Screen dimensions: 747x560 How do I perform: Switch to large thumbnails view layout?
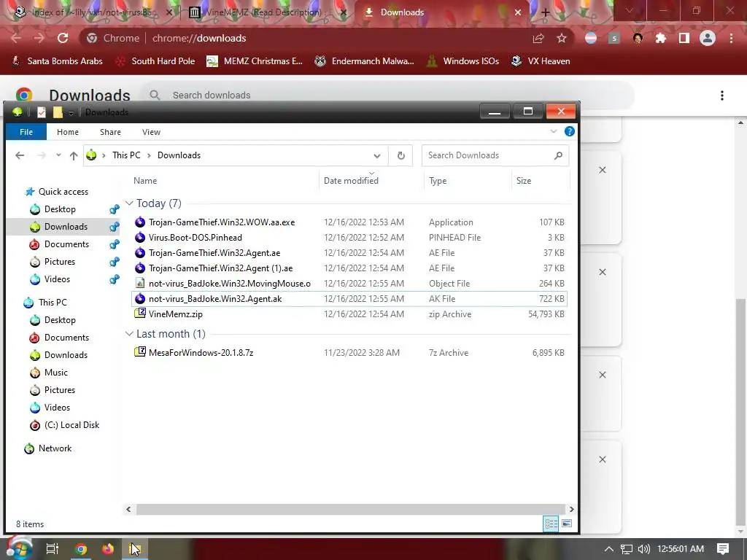pos(567,524)
